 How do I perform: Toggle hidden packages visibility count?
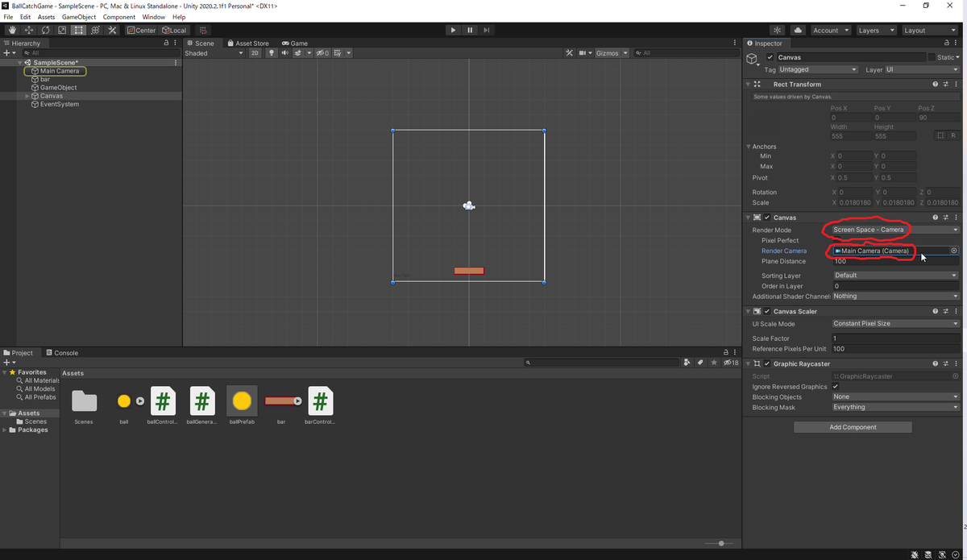pyautogui.click(x=731, y=363)
